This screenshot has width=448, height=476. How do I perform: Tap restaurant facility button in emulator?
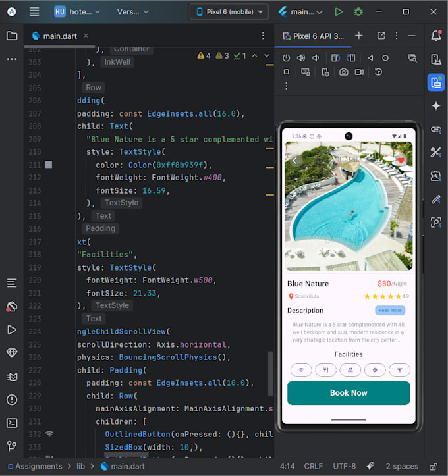tap(325, 370)
